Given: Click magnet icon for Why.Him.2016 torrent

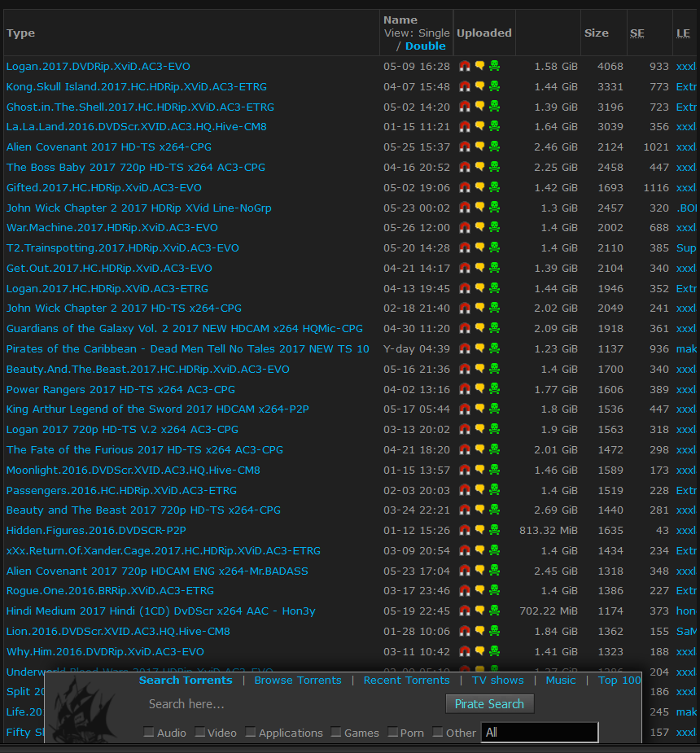Looking at the screenshot, I should (x=464, y=651).
